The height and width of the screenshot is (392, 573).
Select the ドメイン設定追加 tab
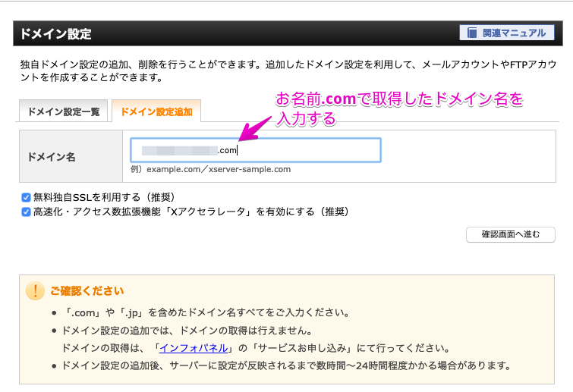pyautogui.click(x=156, y=111)
